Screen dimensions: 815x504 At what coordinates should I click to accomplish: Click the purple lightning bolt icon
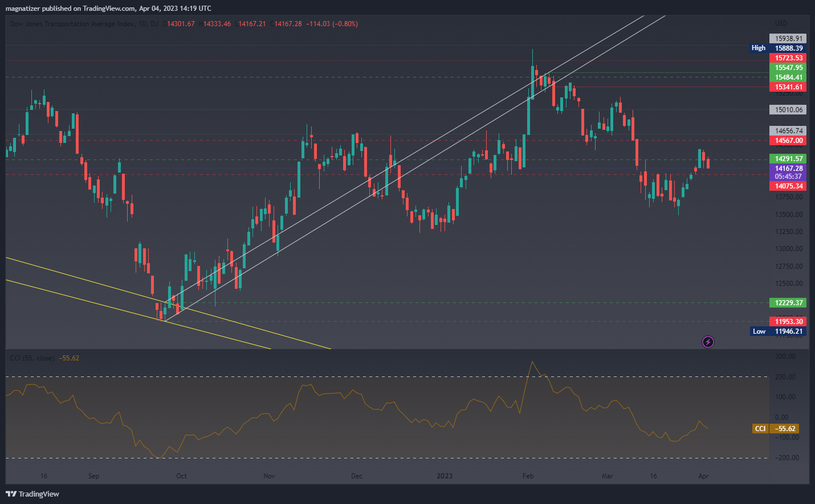point(708,342)
